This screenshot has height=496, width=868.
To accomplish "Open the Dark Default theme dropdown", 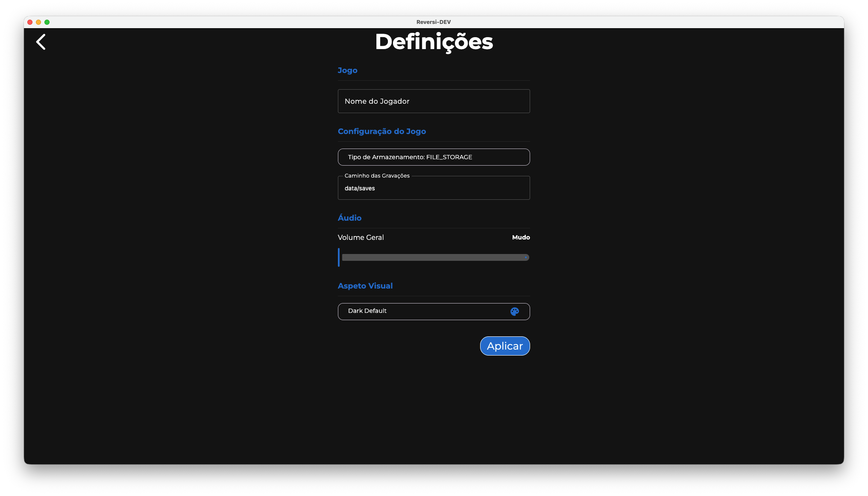I will [423, 311].
